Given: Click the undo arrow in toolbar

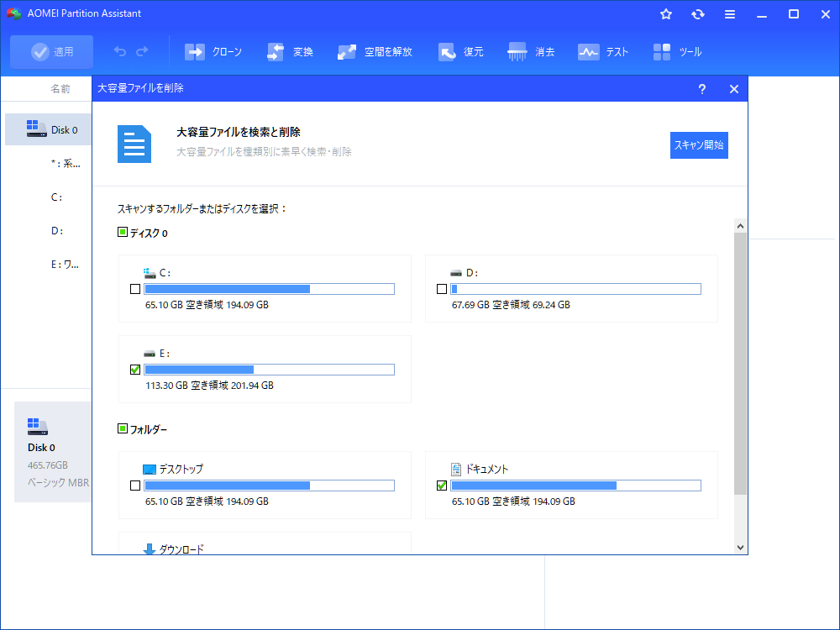Looking at the screenshot, I should click(x=120, y=51).
